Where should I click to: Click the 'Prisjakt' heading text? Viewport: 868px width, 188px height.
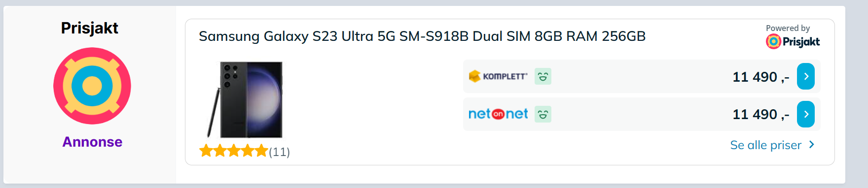click(x=90, y=28)
